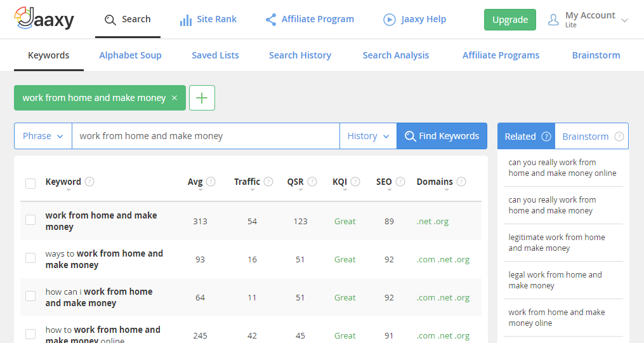This screenshot has width=644, height=343.
Task: Click the SEO value 89
Action: click(x=389, y=221)
